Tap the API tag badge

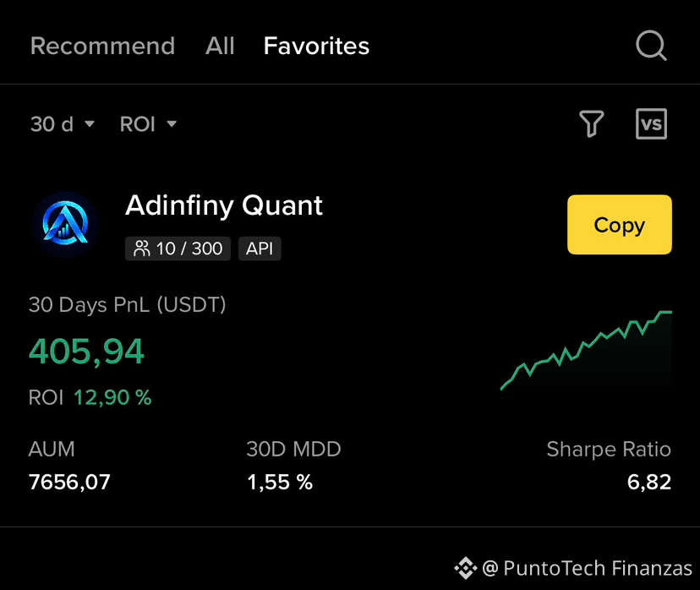tap(260, 249)
